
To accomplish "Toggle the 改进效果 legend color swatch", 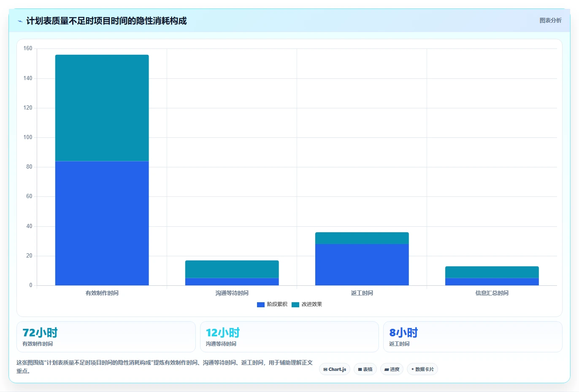I will coord(295,304).
